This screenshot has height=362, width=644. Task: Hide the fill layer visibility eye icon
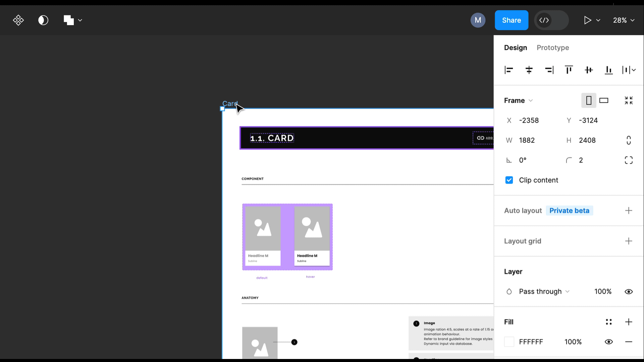tap(609, 342)
